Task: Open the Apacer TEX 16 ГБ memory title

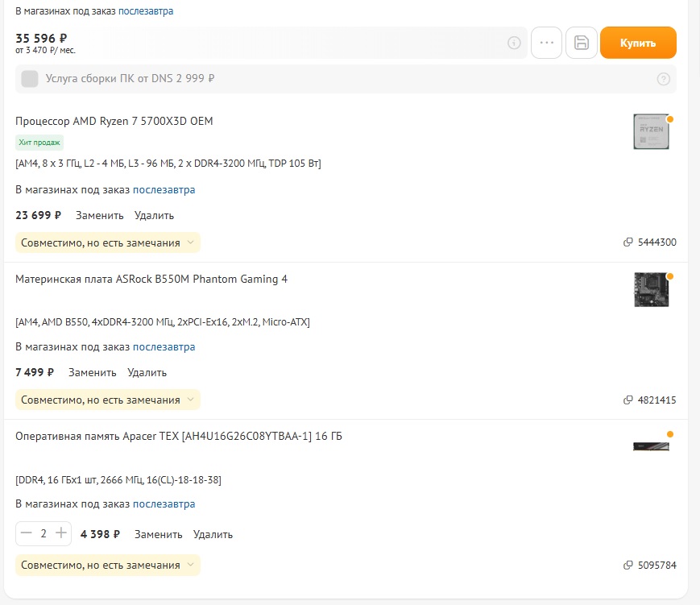Action: pyautogui.click(x=179, y=436)
